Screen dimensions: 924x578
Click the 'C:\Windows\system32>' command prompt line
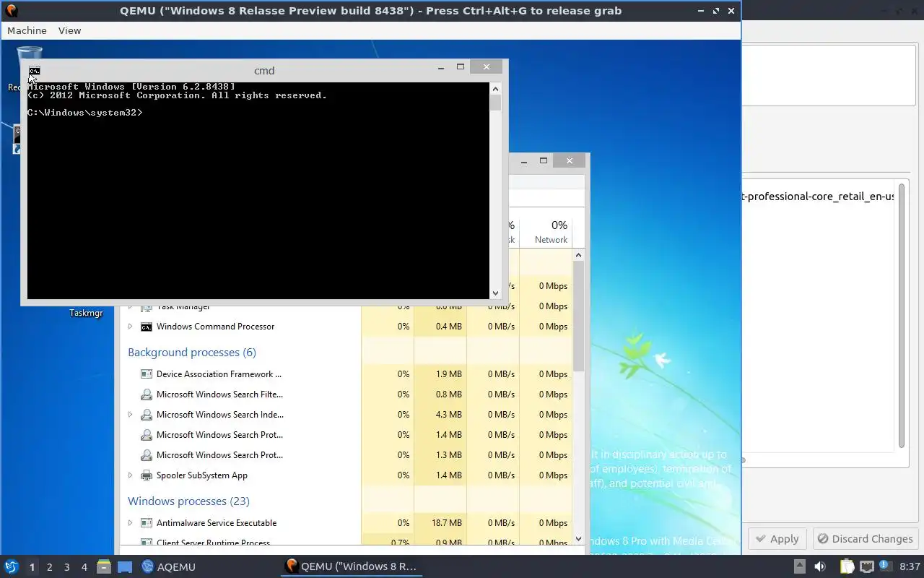point(85,113)
